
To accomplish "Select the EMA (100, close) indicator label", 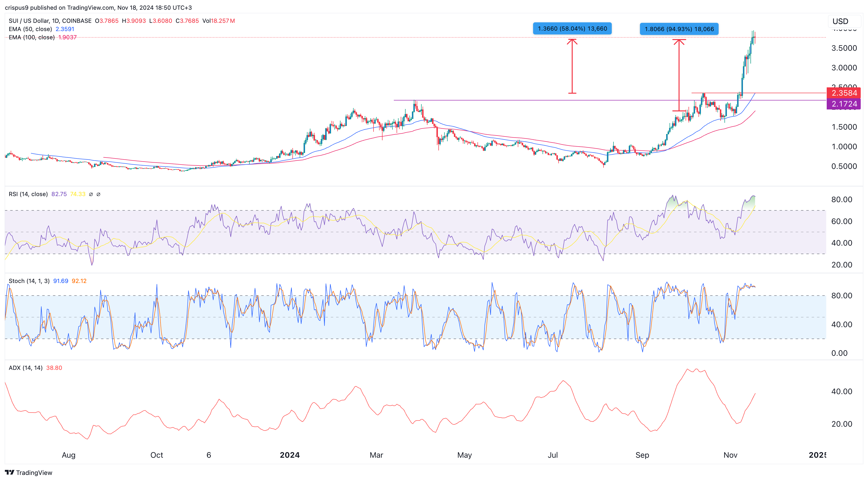I will pos(32,37).
